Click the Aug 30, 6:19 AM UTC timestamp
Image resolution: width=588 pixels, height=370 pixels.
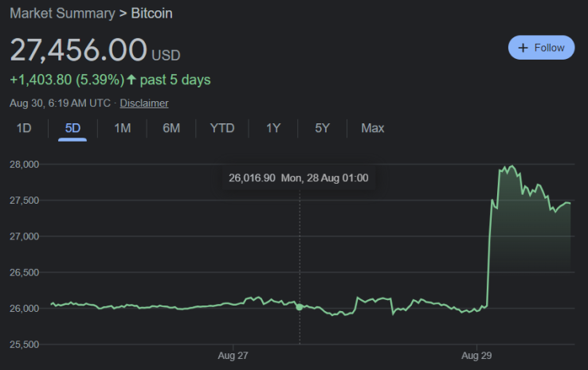pos(60,103)
